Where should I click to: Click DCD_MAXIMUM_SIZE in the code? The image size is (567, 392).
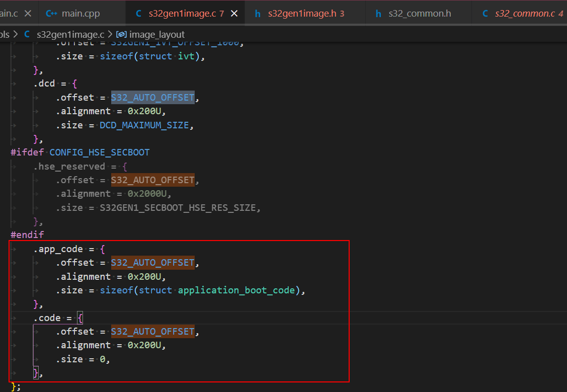point(144,125)
